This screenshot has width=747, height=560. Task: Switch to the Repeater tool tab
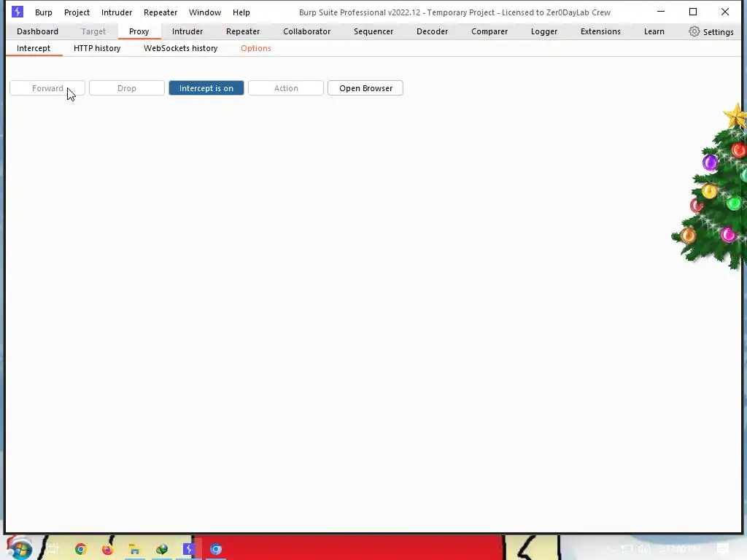tap(243, 31)
